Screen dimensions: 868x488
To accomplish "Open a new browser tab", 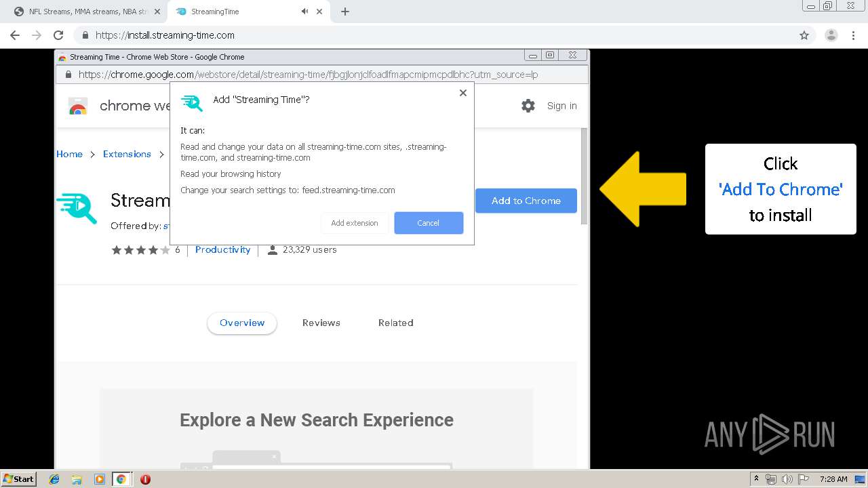I will point(345,12).
